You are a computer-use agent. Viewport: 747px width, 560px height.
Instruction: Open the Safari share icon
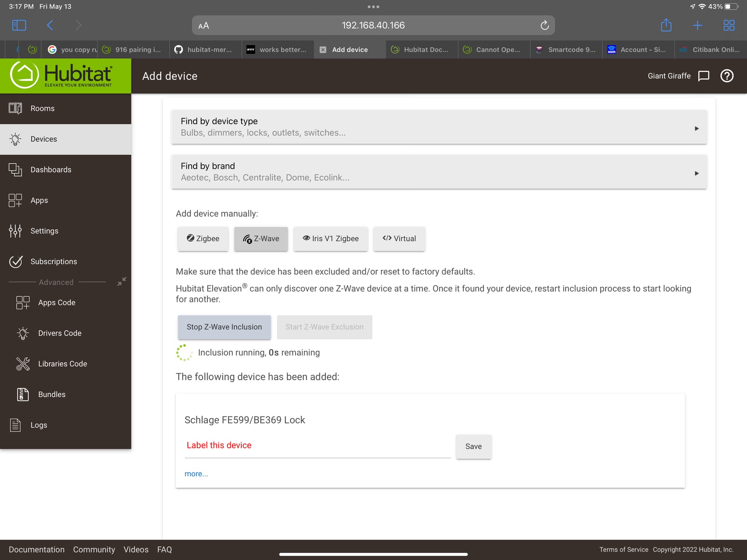[x=666, y=25]
